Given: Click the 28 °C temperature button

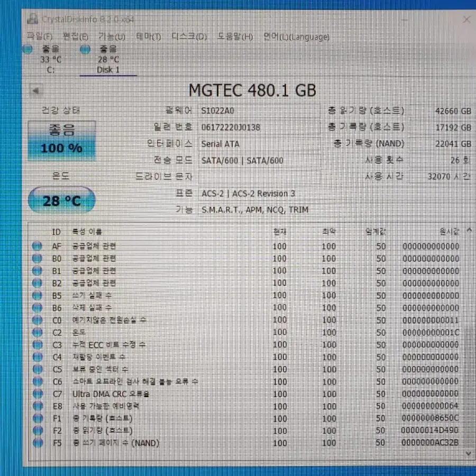Looking at the screenshot, I should tap(62, 200).
